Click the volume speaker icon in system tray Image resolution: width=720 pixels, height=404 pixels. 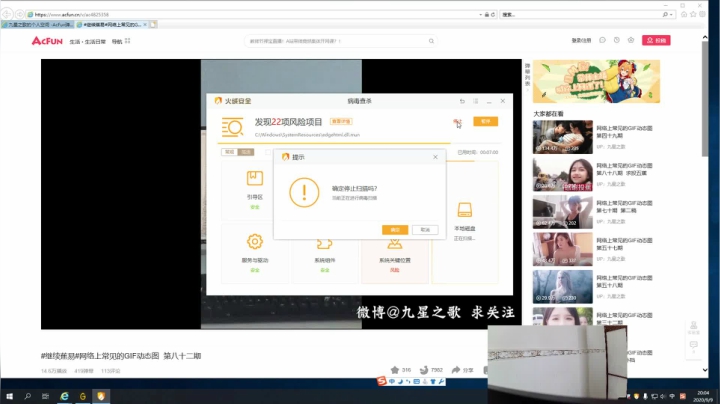(x=663, y=396)
